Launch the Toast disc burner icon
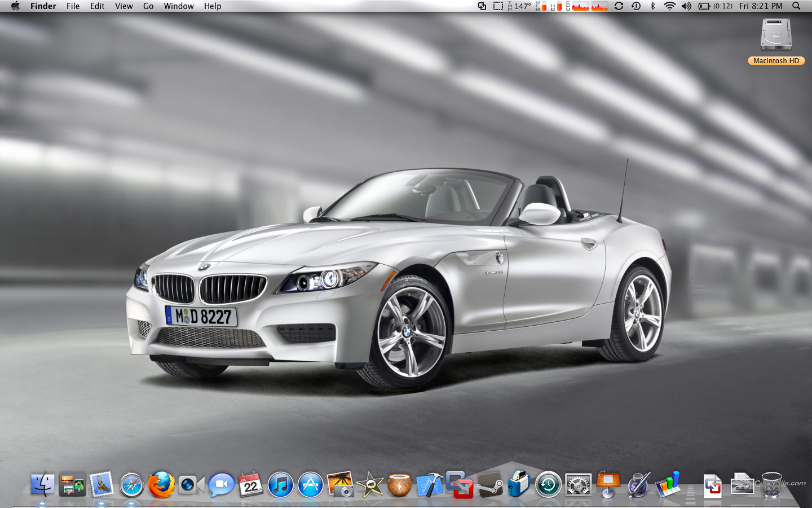This screenshot has width=812, height=508. (x=519, y=485)
